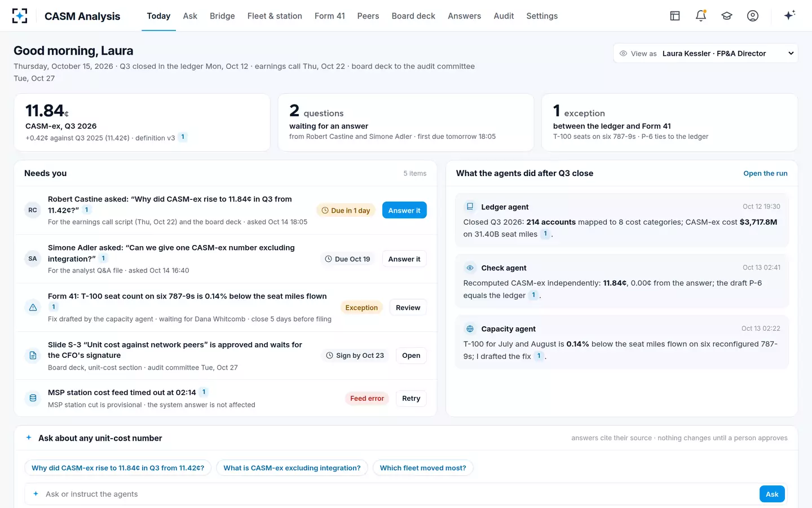Select the Form 41 tab
812x508 pixels.
(330, 16)
